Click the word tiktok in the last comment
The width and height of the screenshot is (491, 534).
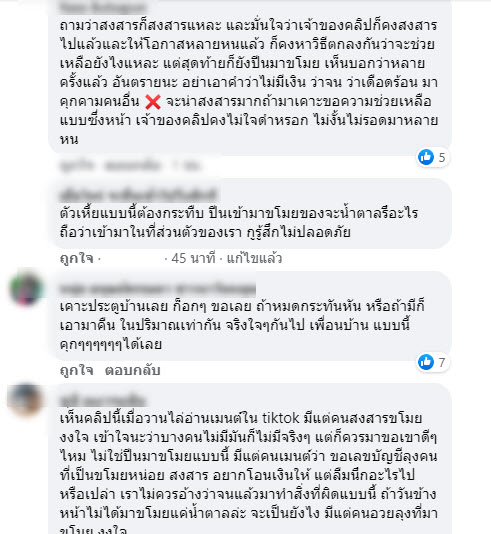pos(281,418)
